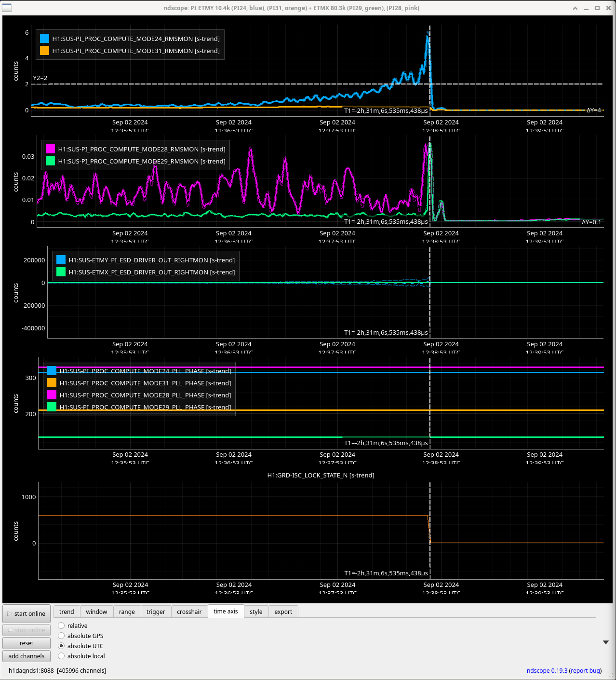Click the ETMY_PI_ESD_DRIVER_OUT_RIGHTMON legend label
616x680 pixels.
(x=152, y=260)
